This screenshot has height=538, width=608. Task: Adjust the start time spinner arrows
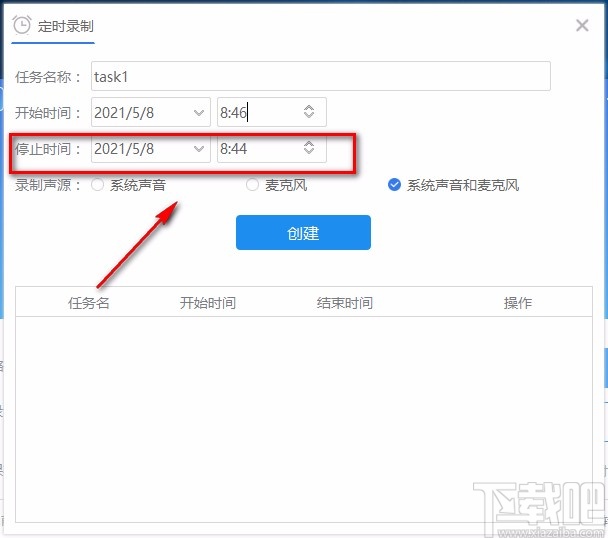pyautogui.click(x=309, y=112)
